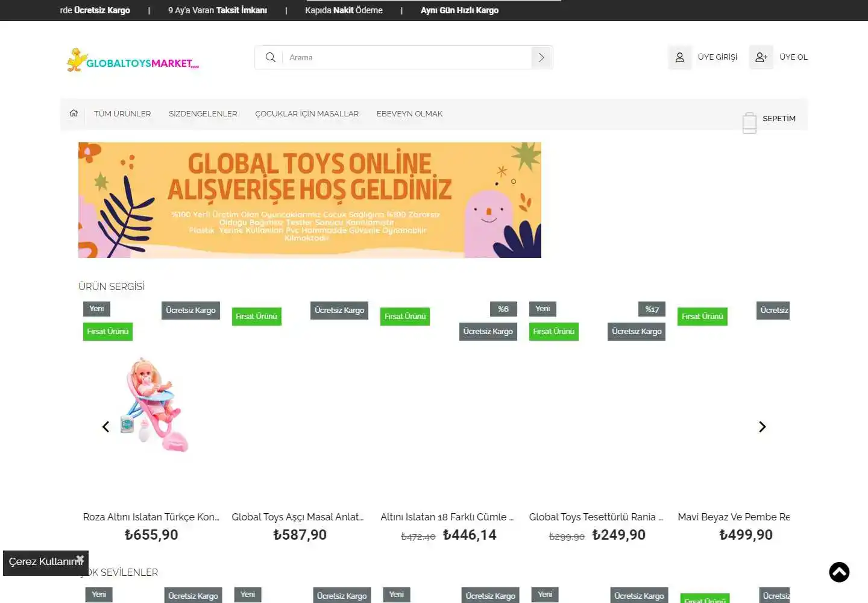Click the search magnifier icon

pyautogui.click(x=271, y=57)
